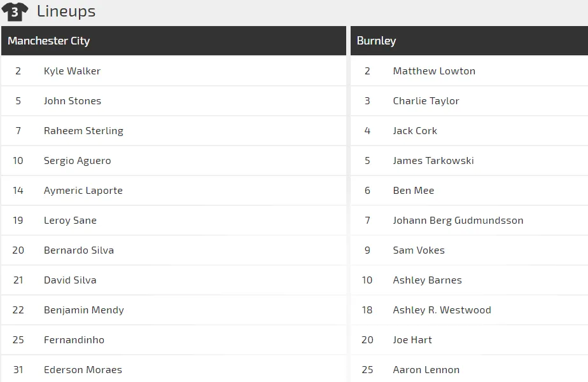Image resolution: width=588 pixels, height=382 pixels.
Task: Click on John Stones
Action: (x=73, y=101)
